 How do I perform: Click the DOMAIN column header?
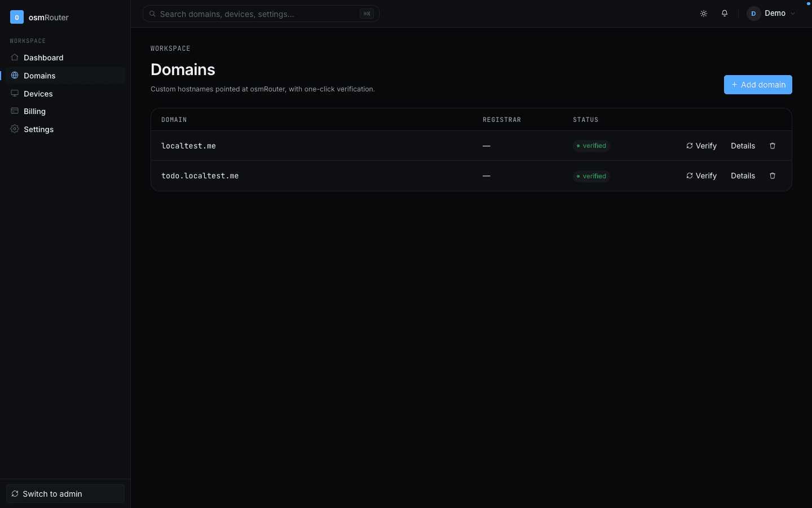click(x=174, y=120)
